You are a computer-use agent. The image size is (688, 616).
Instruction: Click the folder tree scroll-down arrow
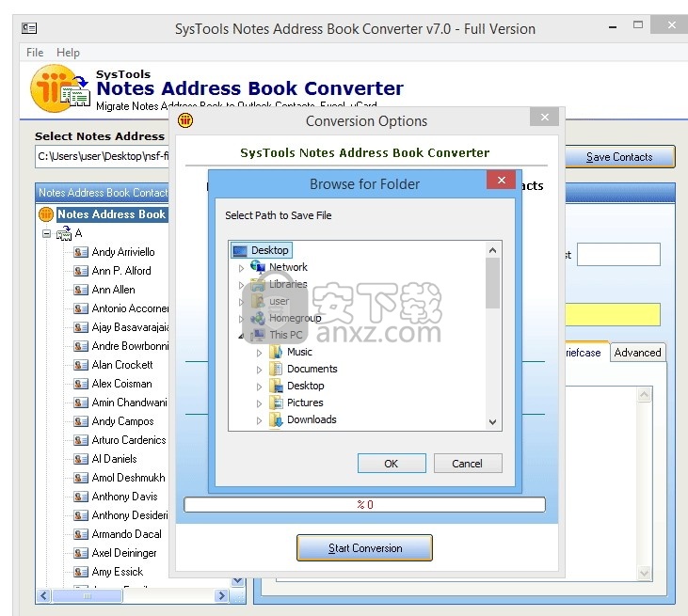coord(492,421)
